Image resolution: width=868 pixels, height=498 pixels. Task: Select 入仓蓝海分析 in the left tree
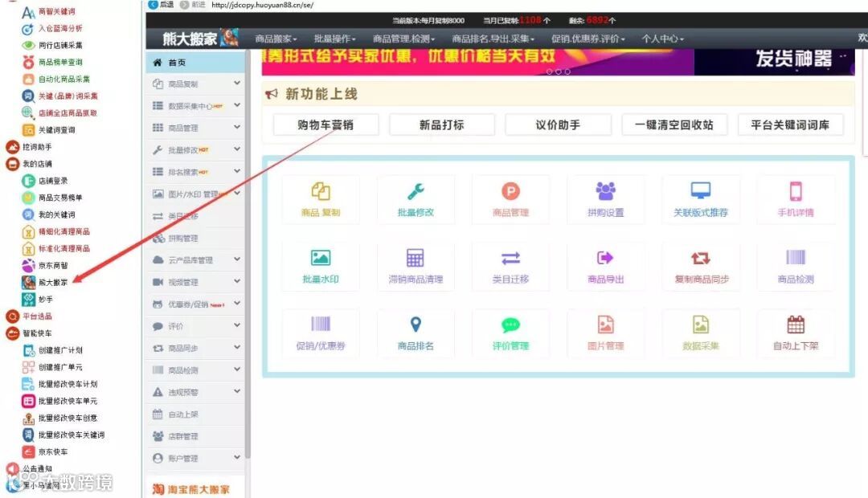(x=52, y=28)
